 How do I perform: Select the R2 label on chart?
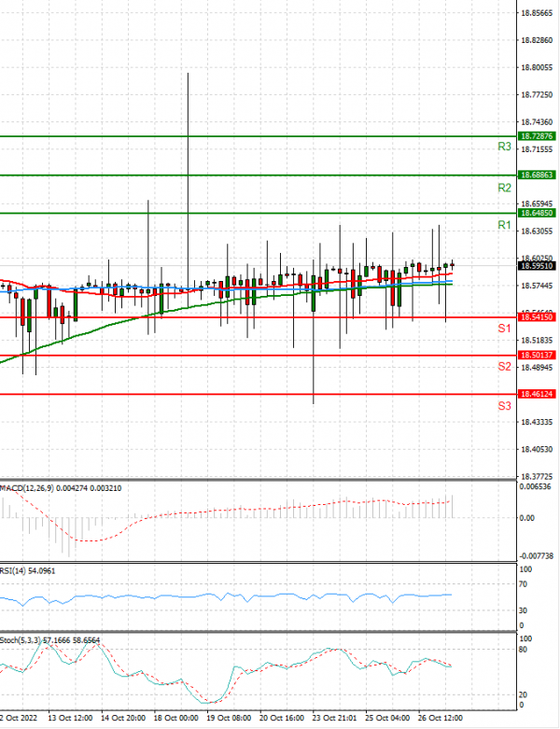(x=504, y=188)
